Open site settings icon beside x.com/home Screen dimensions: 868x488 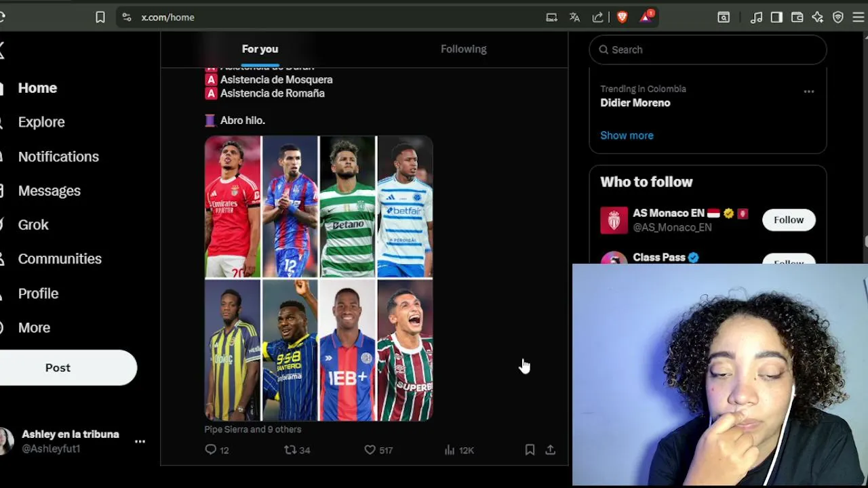point(127,18)
